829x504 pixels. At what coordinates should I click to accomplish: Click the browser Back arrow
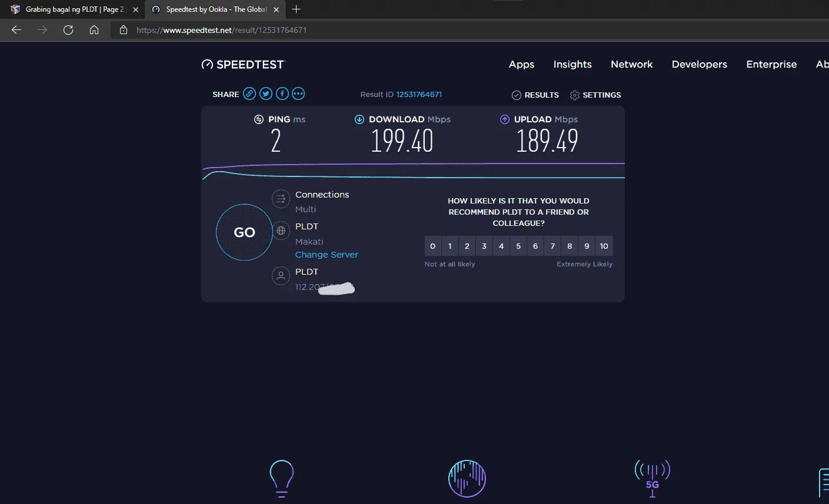16,30
